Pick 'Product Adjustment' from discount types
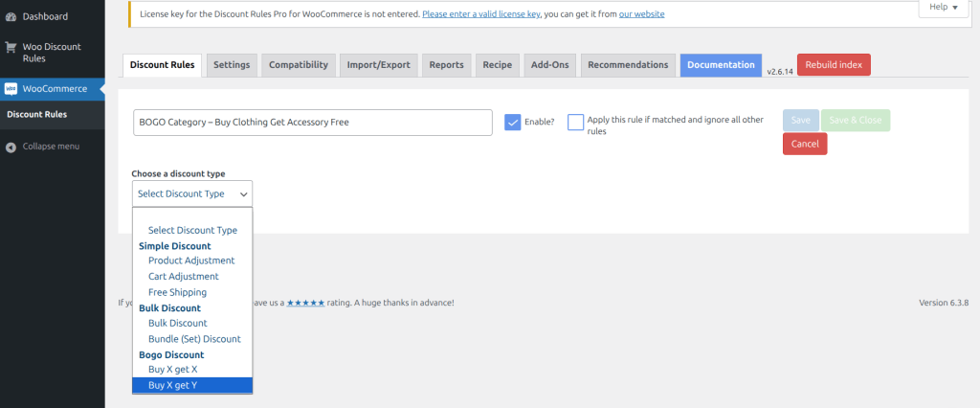Screen dimensions: 980x408 pyautogui.click(x=191, y=261)
